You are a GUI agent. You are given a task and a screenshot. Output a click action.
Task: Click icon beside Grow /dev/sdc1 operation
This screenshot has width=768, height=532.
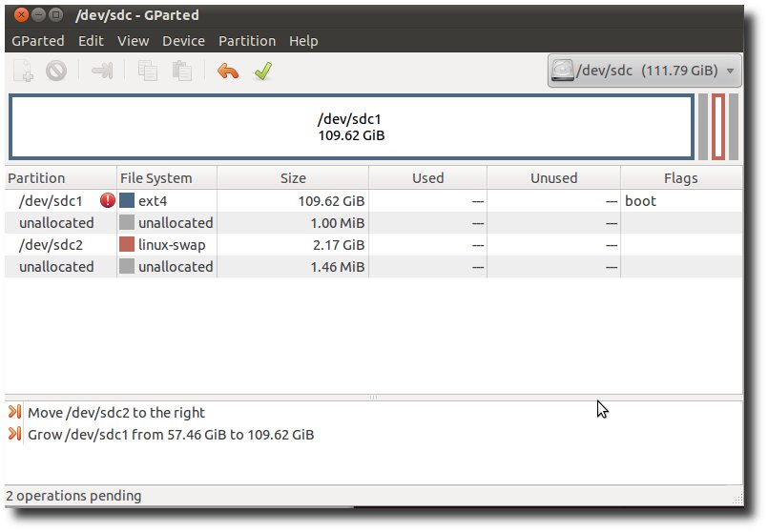(x=14, y=434)
